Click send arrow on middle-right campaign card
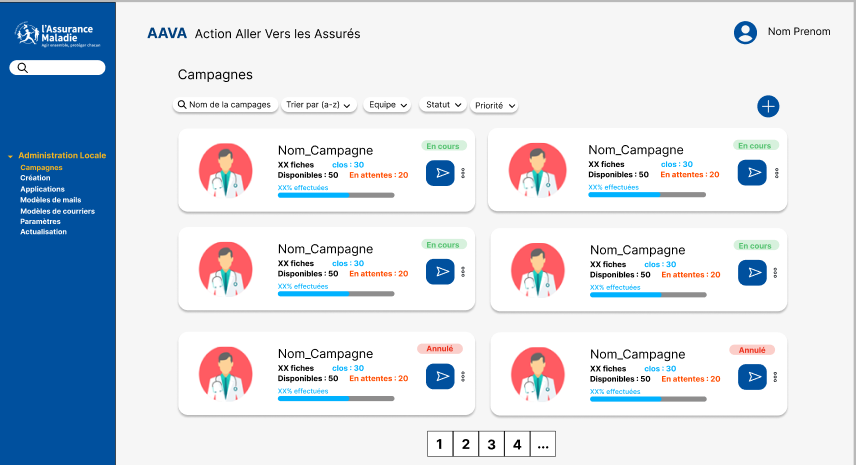The width and height of the screenshot is (856, 465). pyautogui.click(x=752, y=272)
